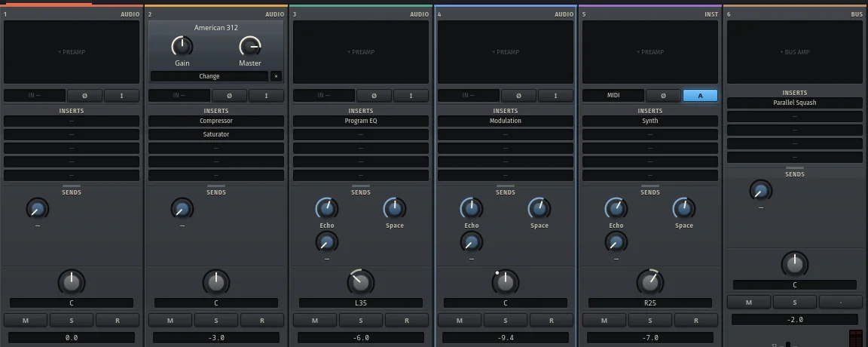Open the Modulation insert on channel 4
This screenshot has width=868, height=347.
click(x=506, y=121)
